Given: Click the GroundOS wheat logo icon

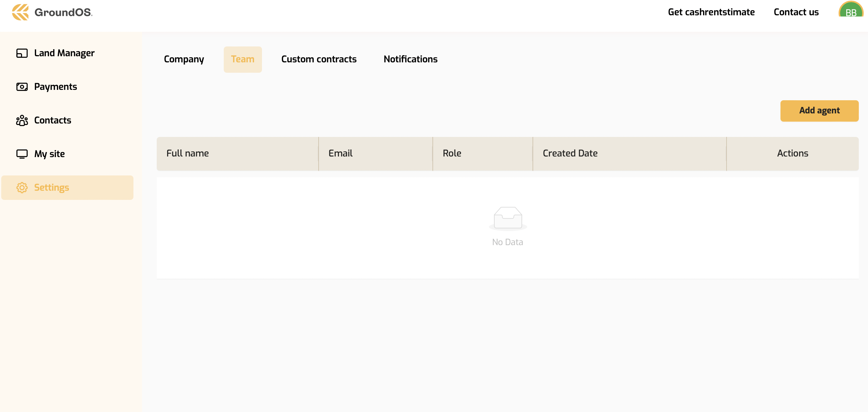Looking at the screenshot, I should (x=20, y=12).
